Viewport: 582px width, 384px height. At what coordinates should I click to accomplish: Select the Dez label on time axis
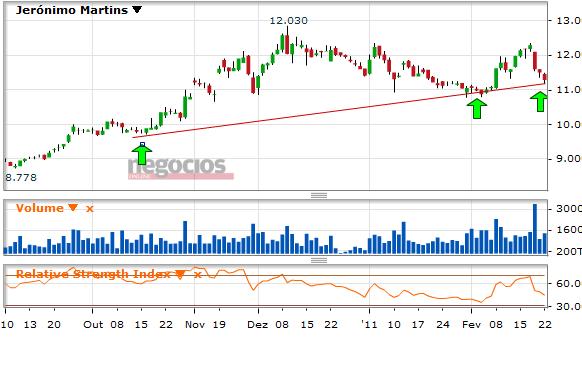coord(257,325)
